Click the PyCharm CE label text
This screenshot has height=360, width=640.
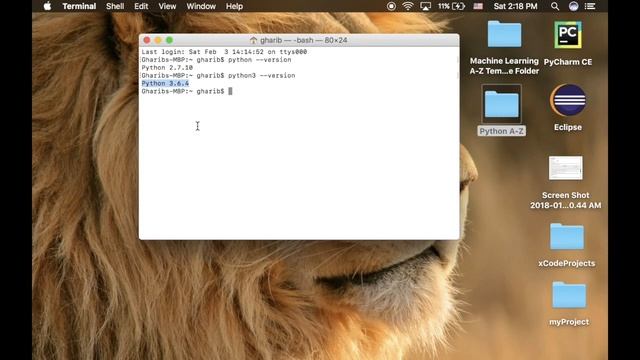[568, 62]
